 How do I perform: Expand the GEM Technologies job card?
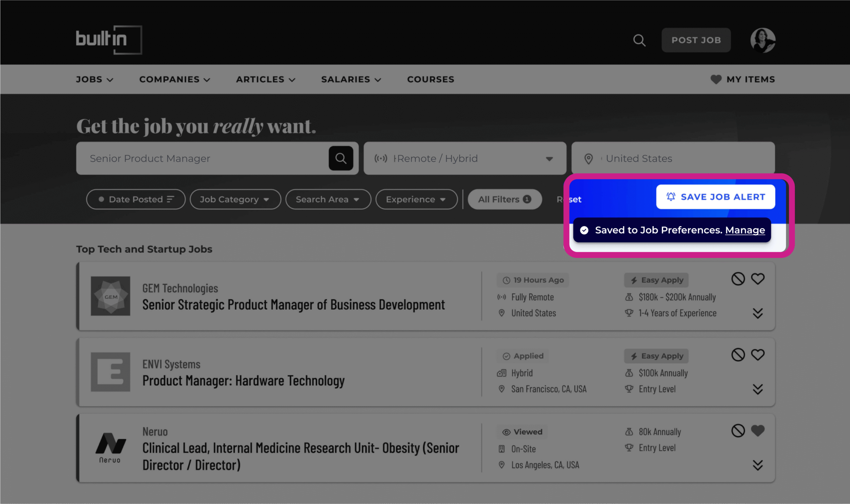[758, 313]
